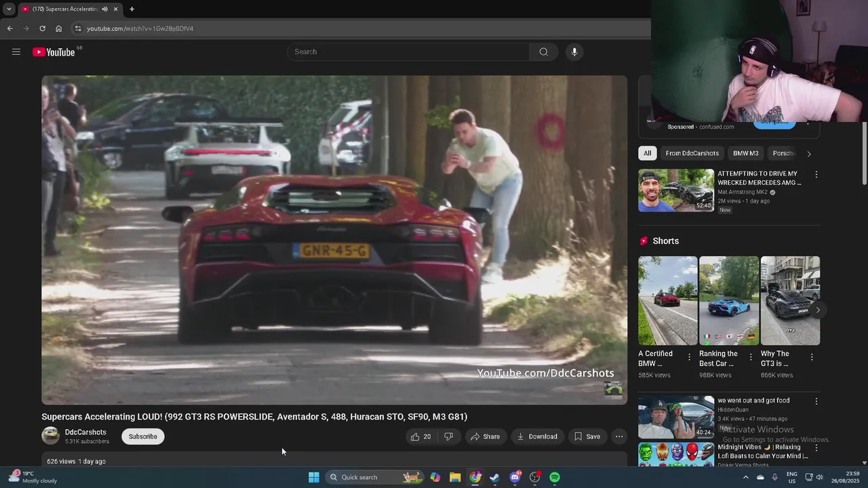Expand the tab search dropdown
The width and height of the screenshot is (868, 488).
point(9,9)
